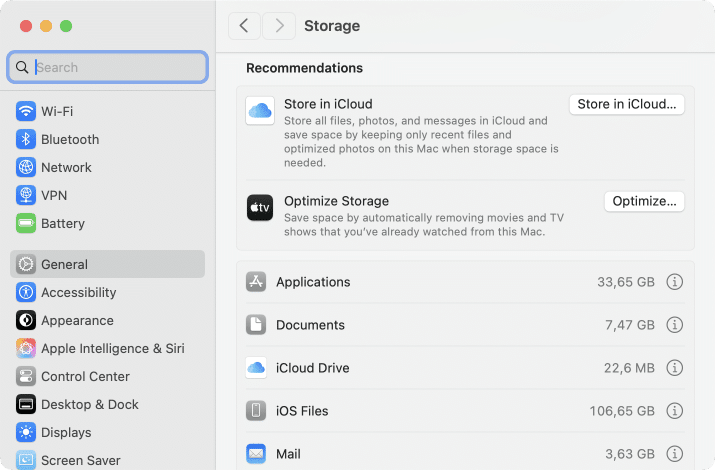Click the Apple Intelligence & Siri icon
Viewport: 715px width, 470px height.
(26, 348)
